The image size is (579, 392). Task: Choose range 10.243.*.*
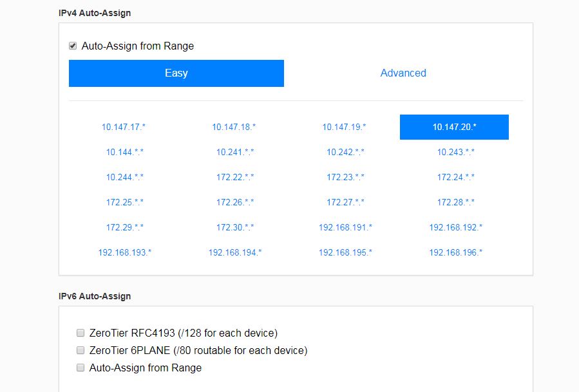coord(456,152)
